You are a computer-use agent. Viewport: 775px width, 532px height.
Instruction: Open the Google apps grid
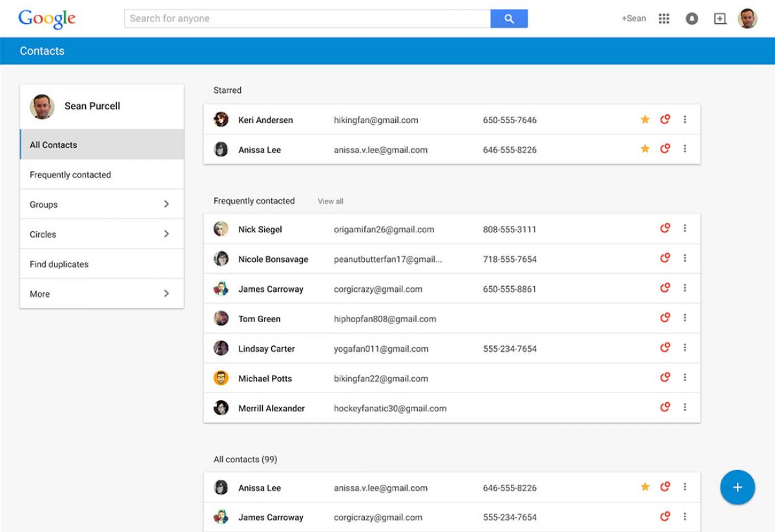click(664, 19)
